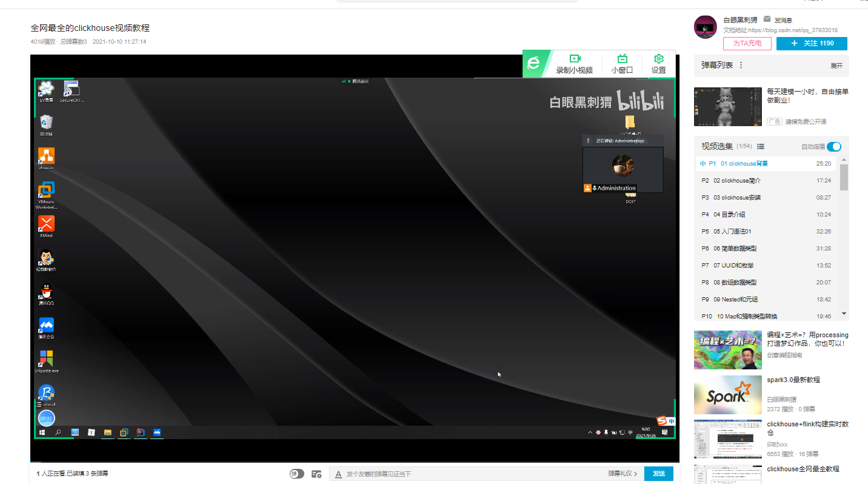Switch 视频选集 list view layout icon
868x484 pixels.
[761, 146]
